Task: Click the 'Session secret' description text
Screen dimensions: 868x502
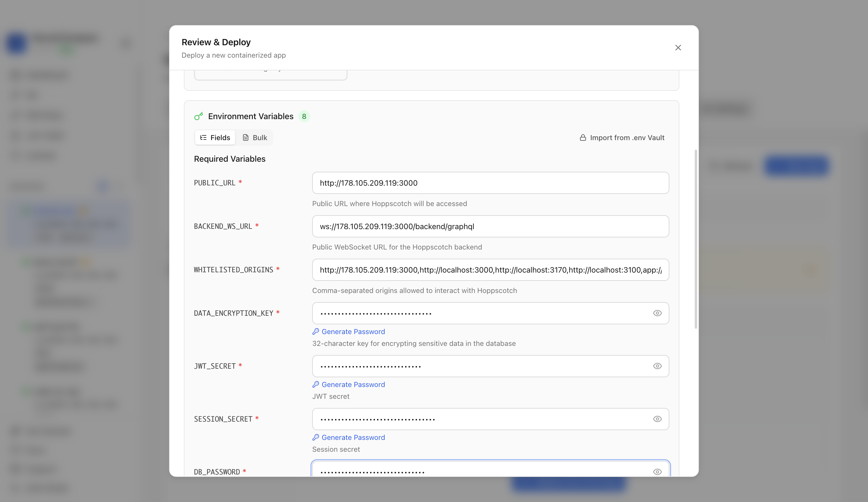Action: click(x=336, y=449)
